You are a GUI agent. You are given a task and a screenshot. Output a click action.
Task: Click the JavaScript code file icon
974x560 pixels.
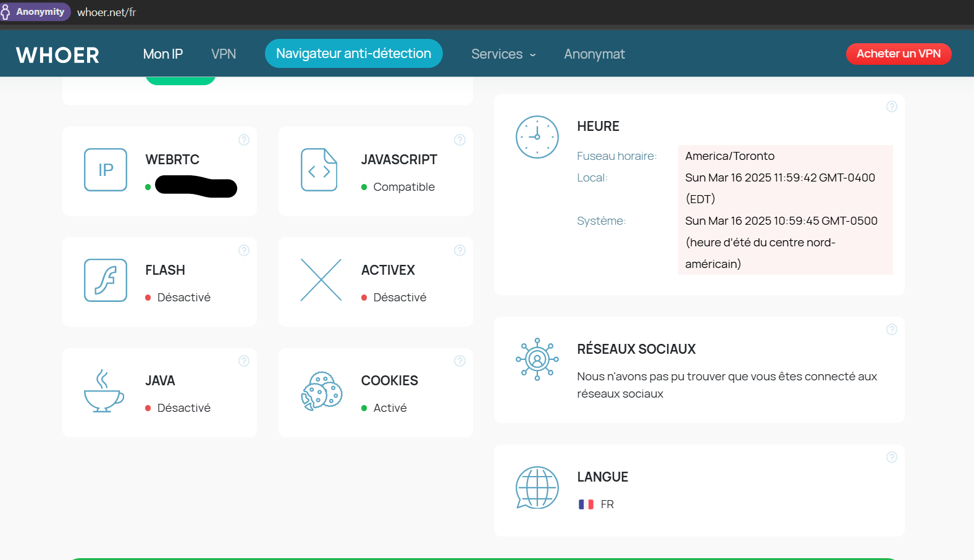click(x=319, y=170)
